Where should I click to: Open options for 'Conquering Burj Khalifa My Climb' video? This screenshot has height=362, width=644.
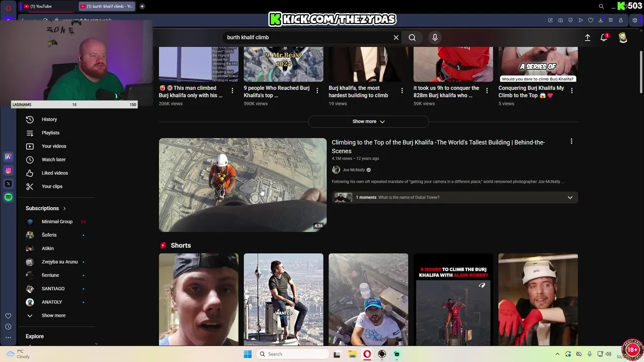(572, 90)
